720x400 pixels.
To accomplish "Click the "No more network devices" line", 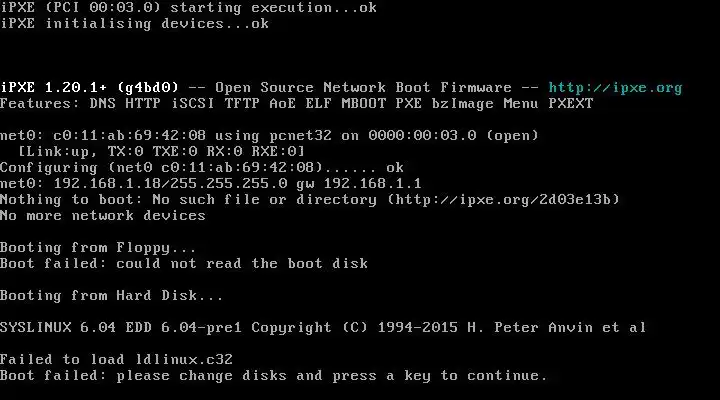I will click(x=103, y=215).
